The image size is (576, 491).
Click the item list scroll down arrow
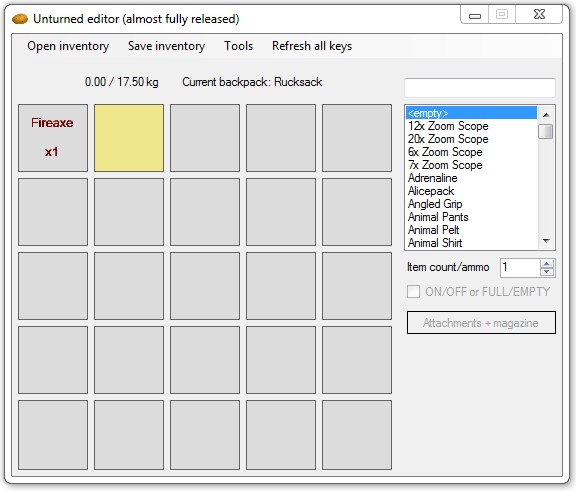pos(546,241)
